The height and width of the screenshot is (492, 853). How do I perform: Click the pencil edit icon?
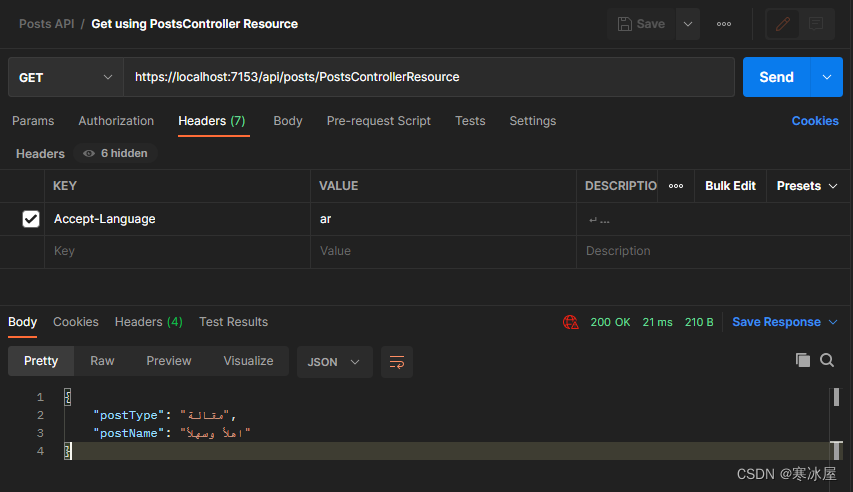click(x=782, y=24)
